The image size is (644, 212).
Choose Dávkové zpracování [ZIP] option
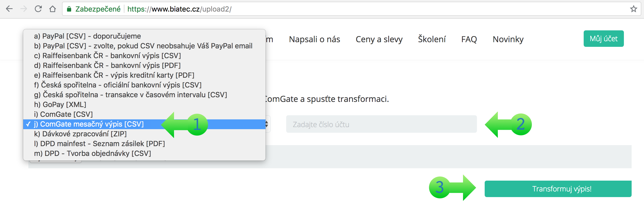coord(80,134)
